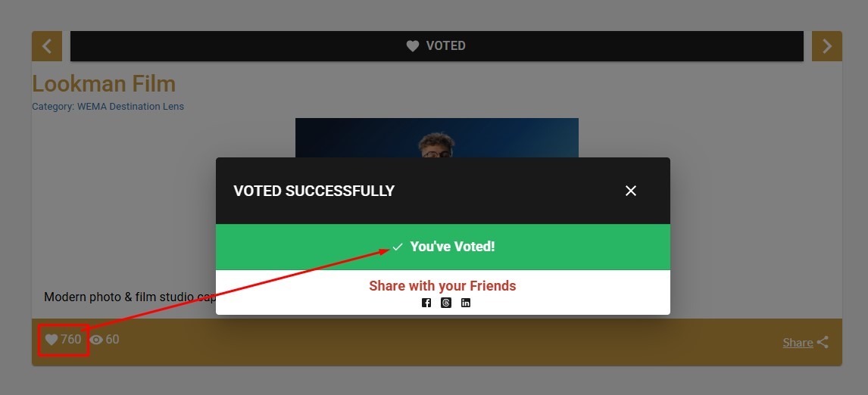Share on Threads
Screen dimensions: 868x395
pyautogui.click(x=446, y=303)
